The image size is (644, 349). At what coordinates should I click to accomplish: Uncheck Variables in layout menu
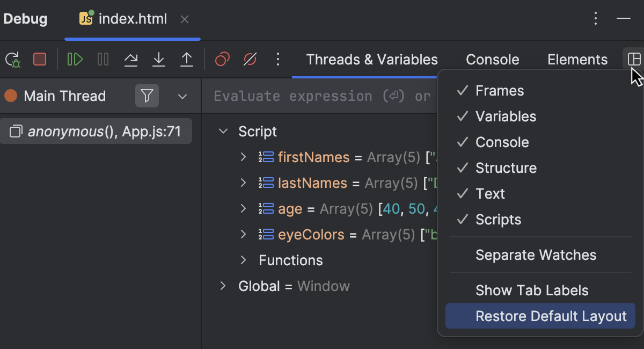[506, 117]
